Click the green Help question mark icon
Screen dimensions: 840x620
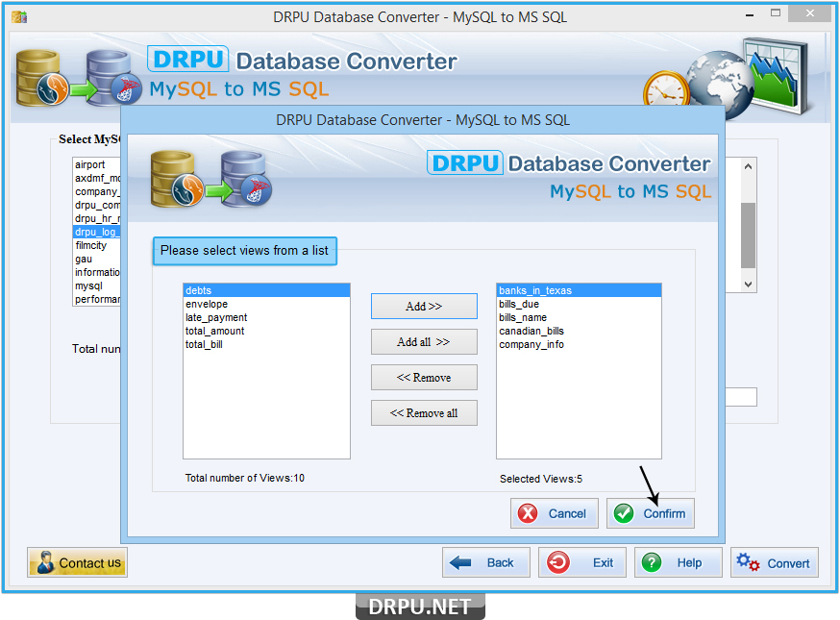tap(652, 562)
